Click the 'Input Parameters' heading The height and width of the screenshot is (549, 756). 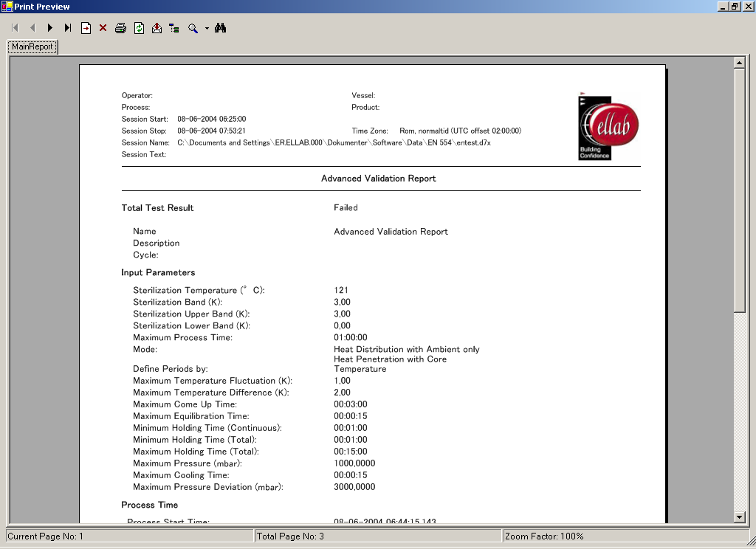(x=158, y=272)
